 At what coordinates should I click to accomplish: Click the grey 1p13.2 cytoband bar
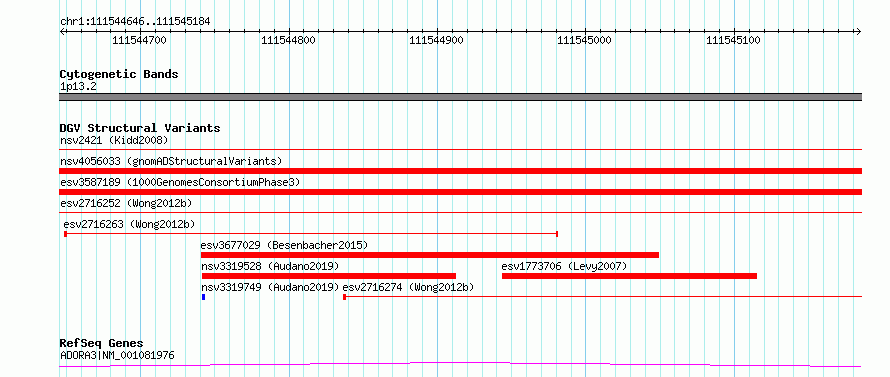pos(460,97)
